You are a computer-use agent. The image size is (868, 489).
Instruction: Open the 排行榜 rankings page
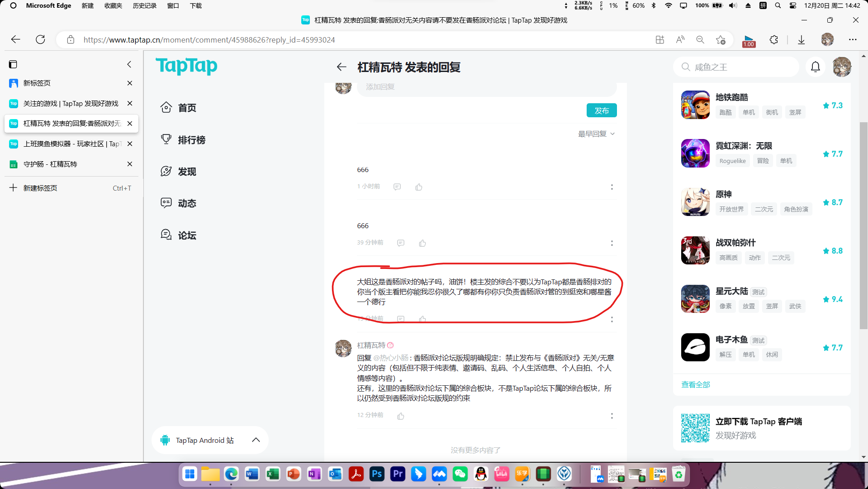(x=183, y=139)
